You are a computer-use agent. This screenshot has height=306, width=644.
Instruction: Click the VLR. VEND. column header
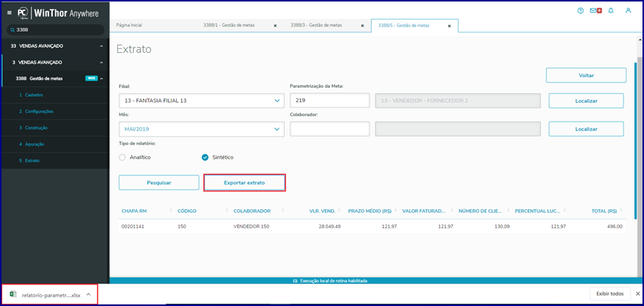point(323,211)
